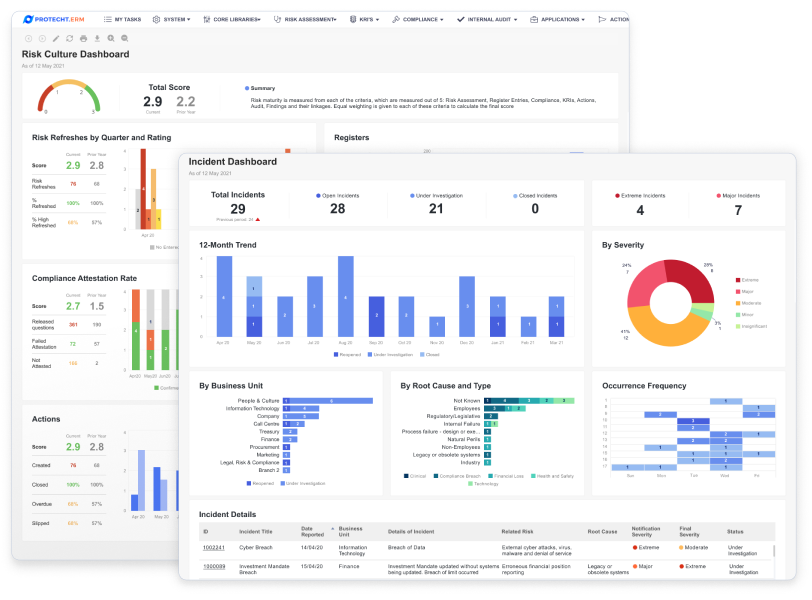This screenshot has width=812, height=600.
Task: Expand the COMPLIANCE dropdown
Action: (418, 17)
